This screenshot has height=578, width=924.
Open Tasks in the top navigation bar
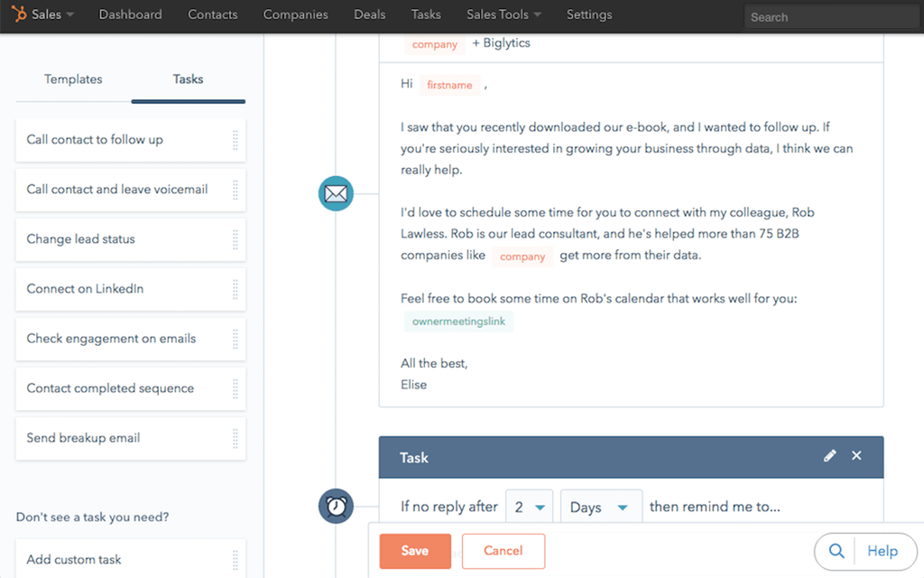[426, 14]
